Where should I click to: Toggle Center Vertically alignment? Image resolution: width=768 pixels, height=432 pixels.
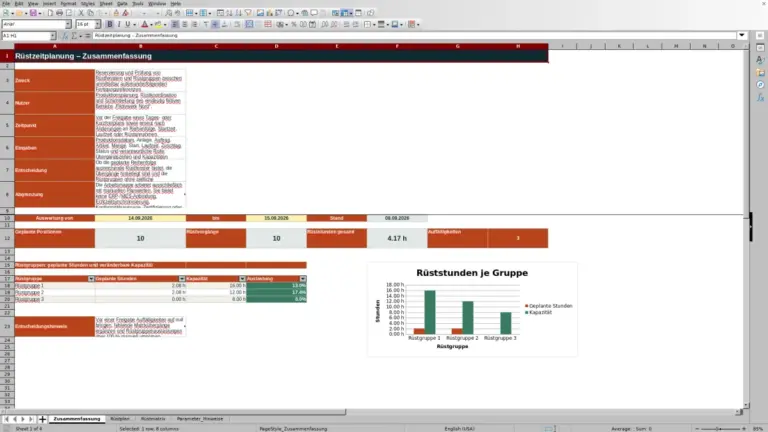point(215,24)
